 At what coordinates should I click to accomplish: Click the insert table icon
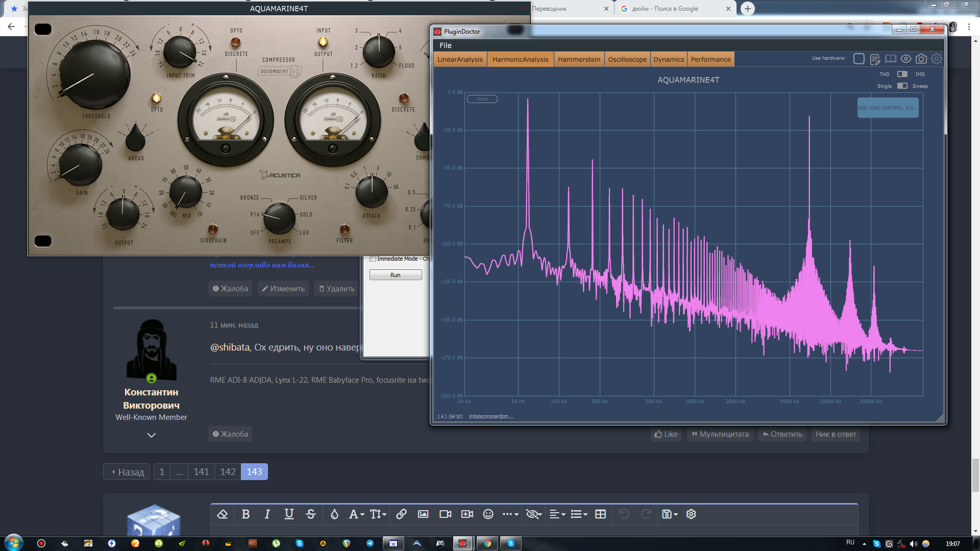click(600, 514)
